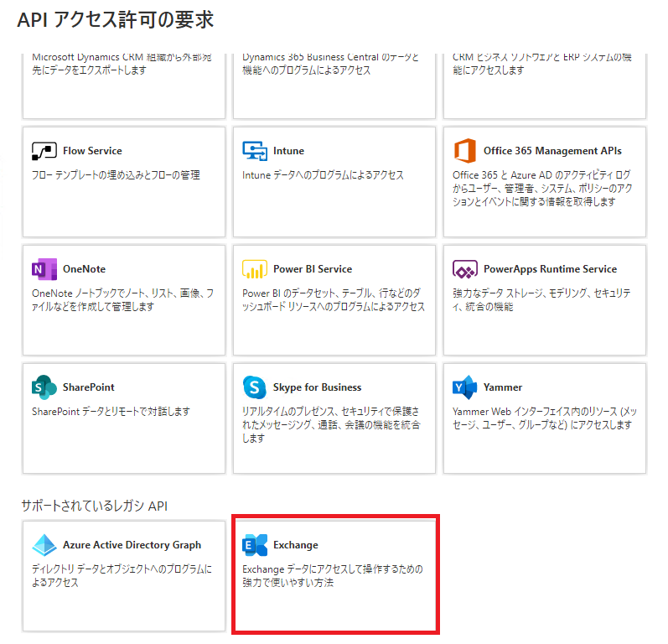
Task: Click 'Yammer Web インターフェイス' description text
Action: (545, 418)
